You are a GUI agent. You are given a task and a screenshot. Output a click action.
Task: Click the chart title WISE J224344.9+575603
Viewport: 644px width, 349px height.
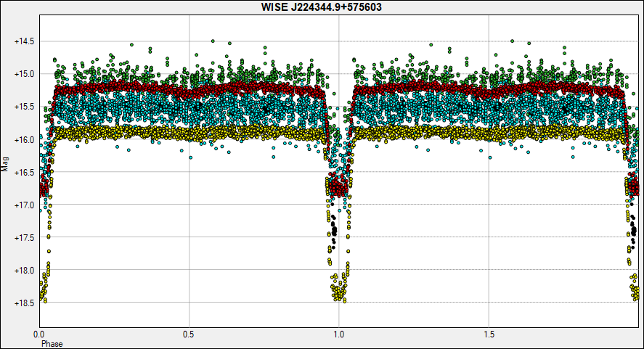coord(321,7)
